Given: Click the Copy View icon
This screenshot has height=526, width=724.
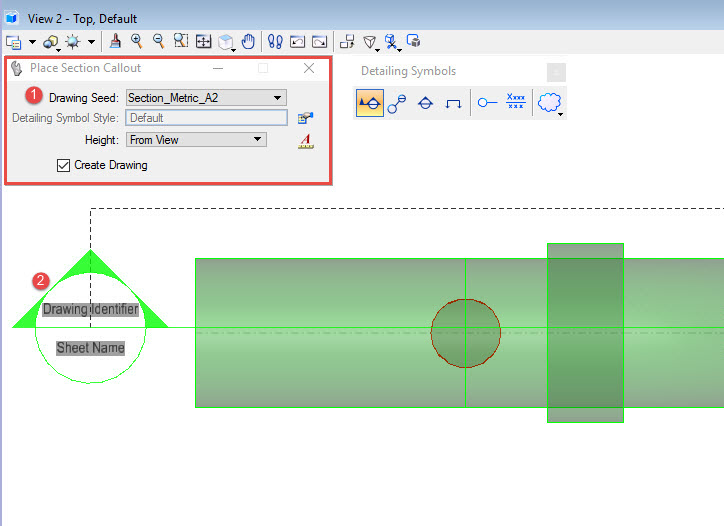Looking at the screenshot, I should click(347, 42).
